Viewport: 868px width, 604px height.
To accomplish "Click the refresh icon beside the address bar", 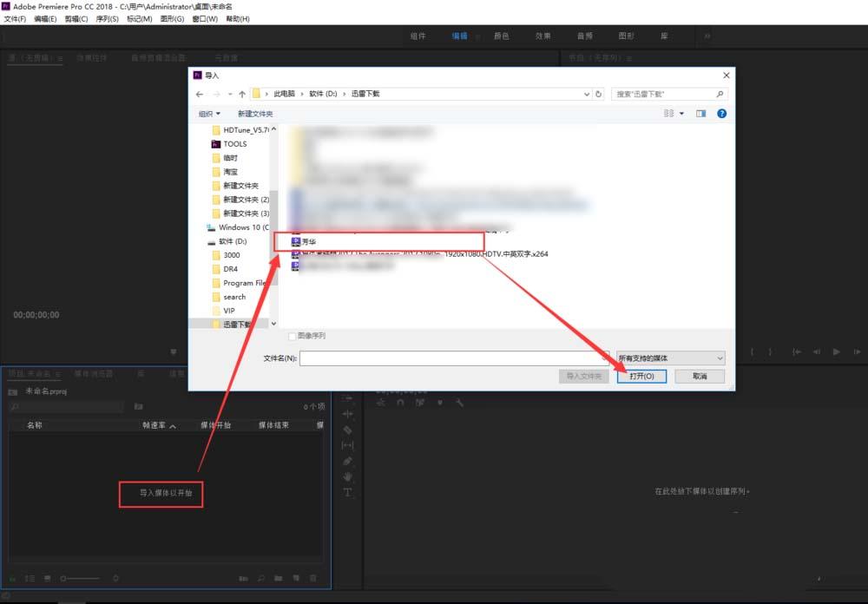I will tap(599, 94).
